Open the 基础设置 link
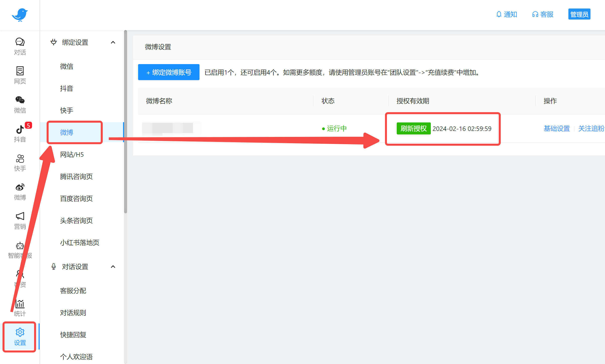 (x=557, y=128)
